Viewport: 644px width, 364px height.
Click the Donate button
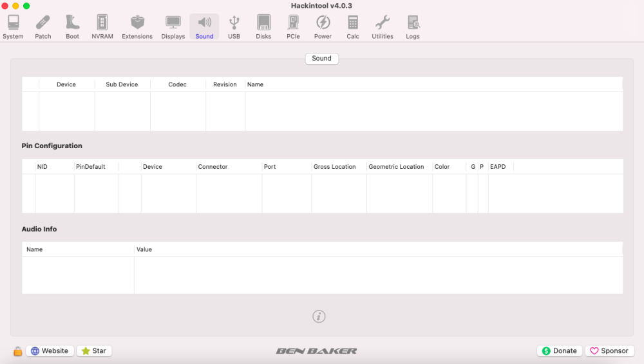tap(560, 351)
